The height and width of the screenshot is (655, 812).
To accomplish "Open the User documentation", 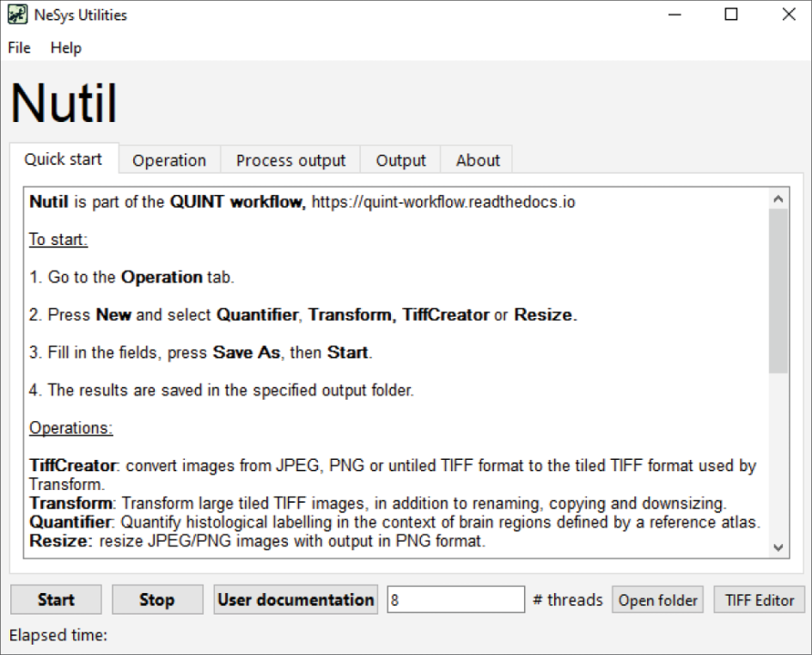I will coord(296,600).
